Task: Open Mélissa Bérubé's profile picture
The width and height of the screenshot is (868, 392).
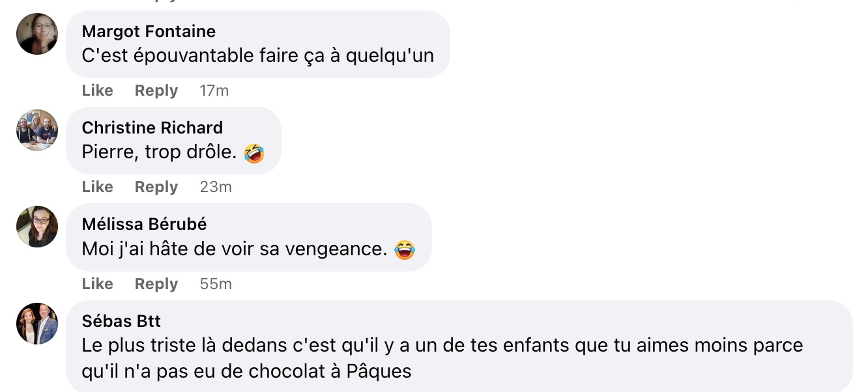Action: point(37,227)
